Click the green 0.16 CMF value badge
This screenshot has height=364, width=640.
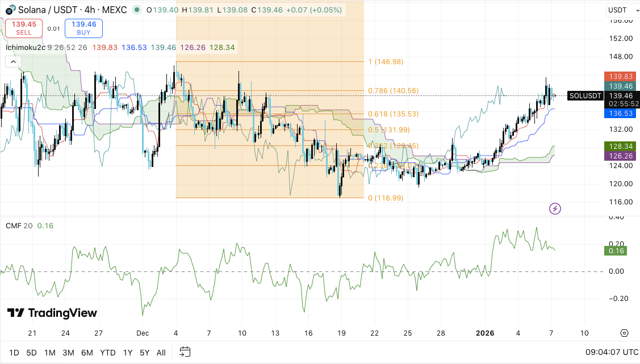615,250
